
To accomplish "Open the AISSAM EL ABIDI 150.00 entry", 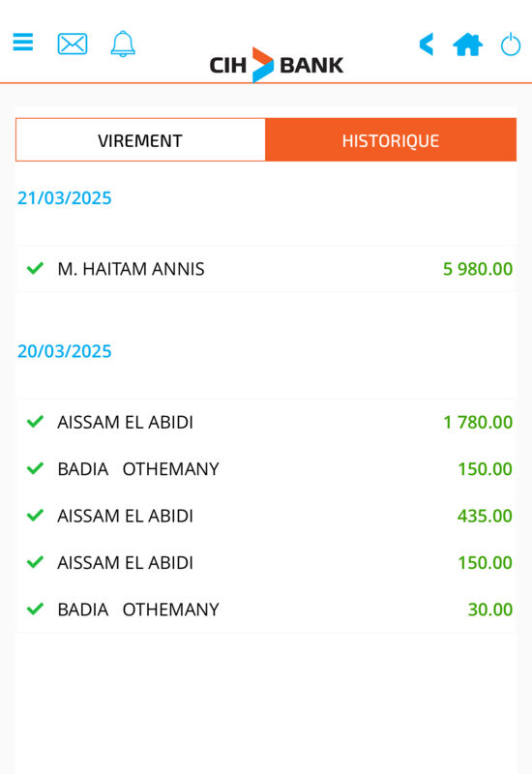I will pyautogui.click(x=267, y=563).
